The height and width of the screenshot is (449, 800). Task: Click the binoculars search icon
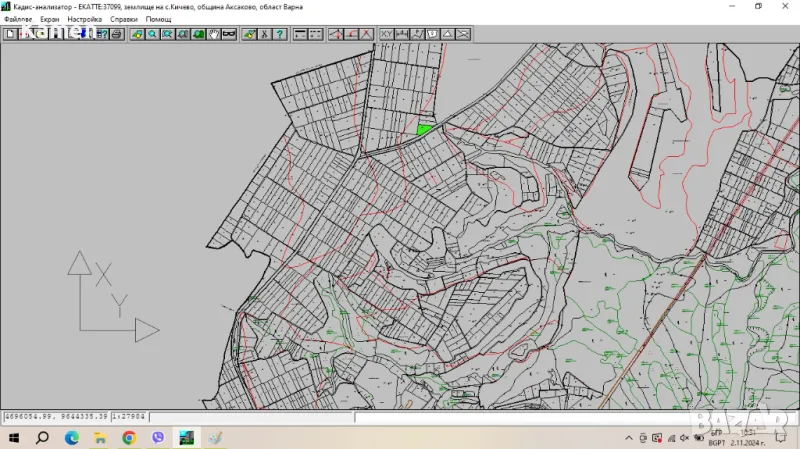(229, 34)
